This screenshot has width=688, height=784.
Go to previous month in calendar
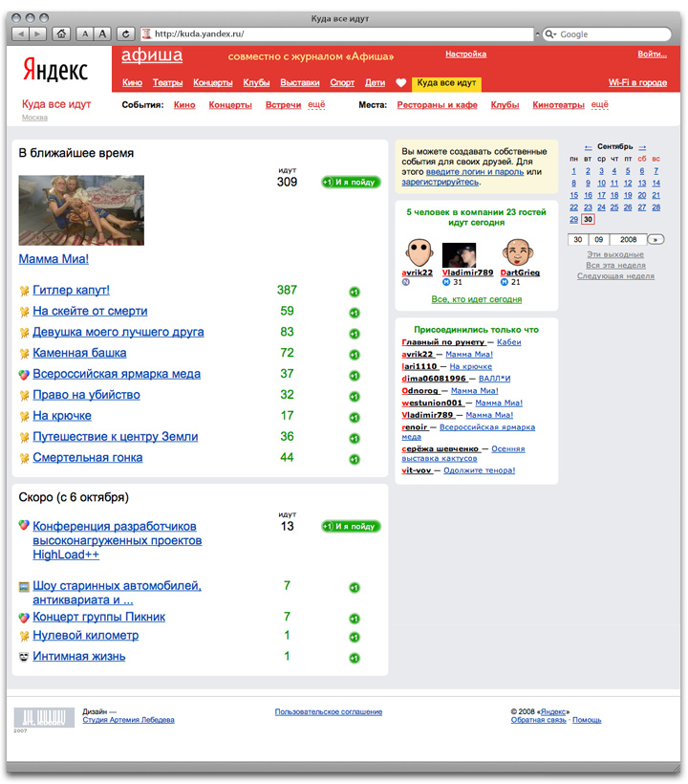pyautogui.click(x=588, y=147)
